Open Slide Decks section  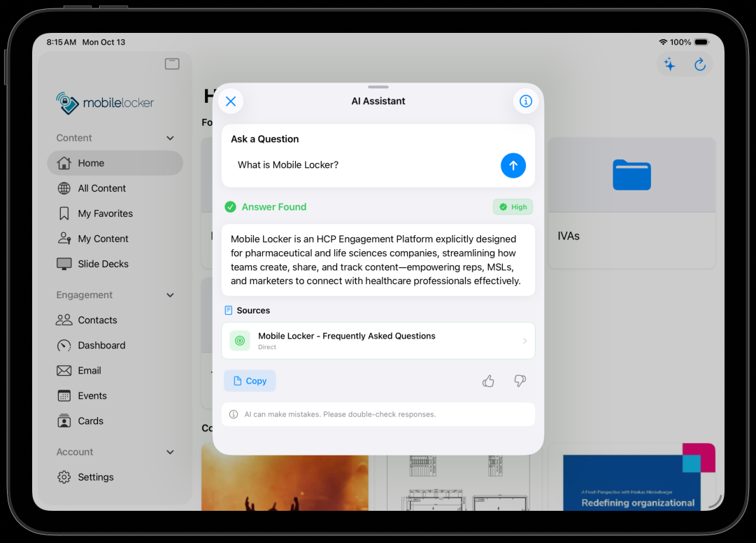[103, 264]
